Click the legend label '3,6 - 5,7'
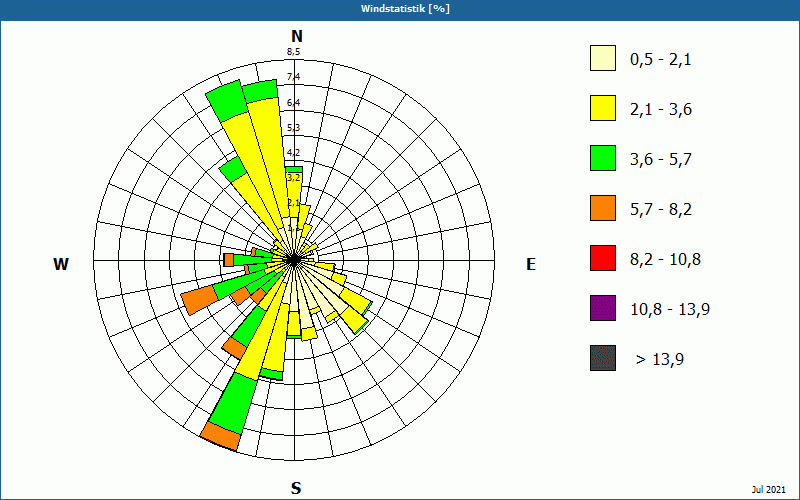This screenshot has height=500, width=800. (661, 160)
